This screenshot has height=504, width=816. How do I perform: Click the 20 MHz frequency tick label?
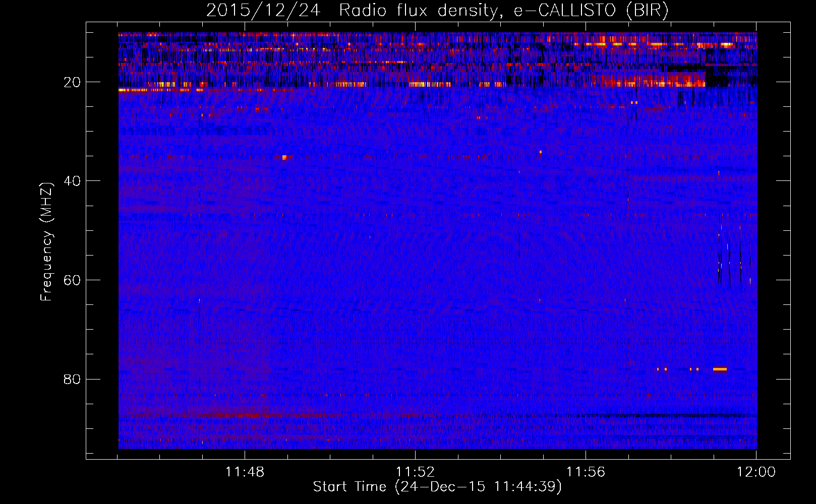coord(72,82)
